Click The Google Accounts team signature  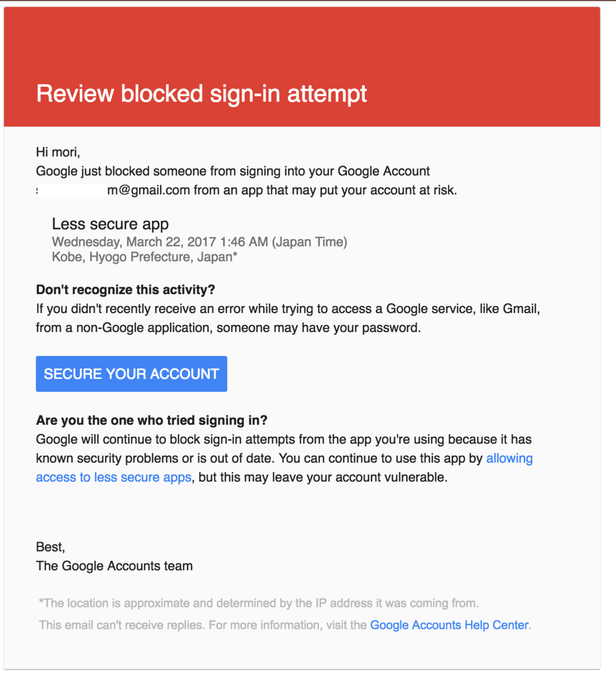tap(115, 566)
